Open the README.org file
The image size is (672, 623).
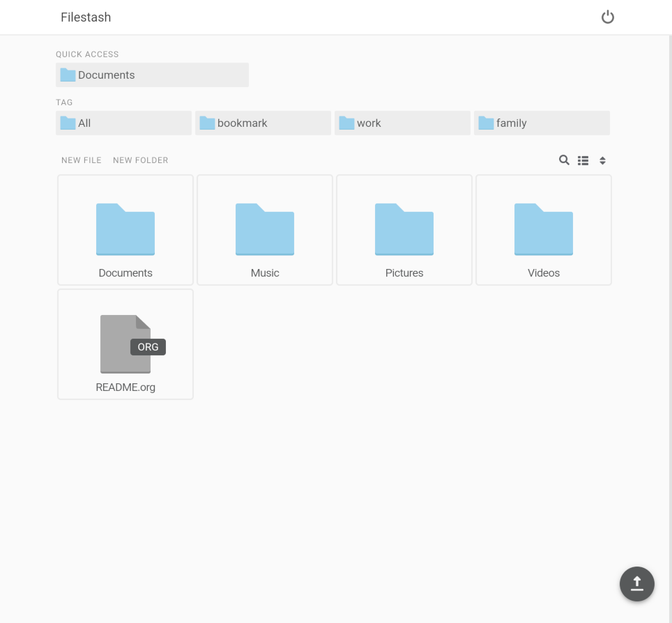coord(125,344)
